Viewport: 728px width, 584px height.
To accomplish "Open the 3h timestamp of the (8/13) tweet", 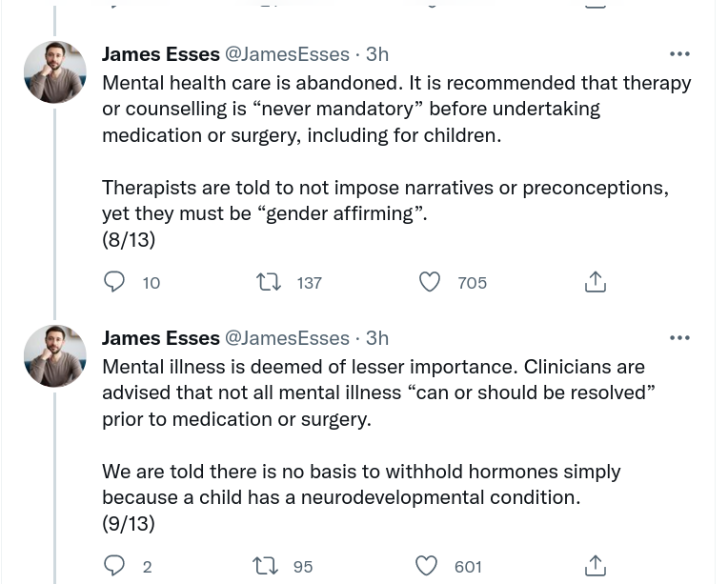I will [377, 54].
